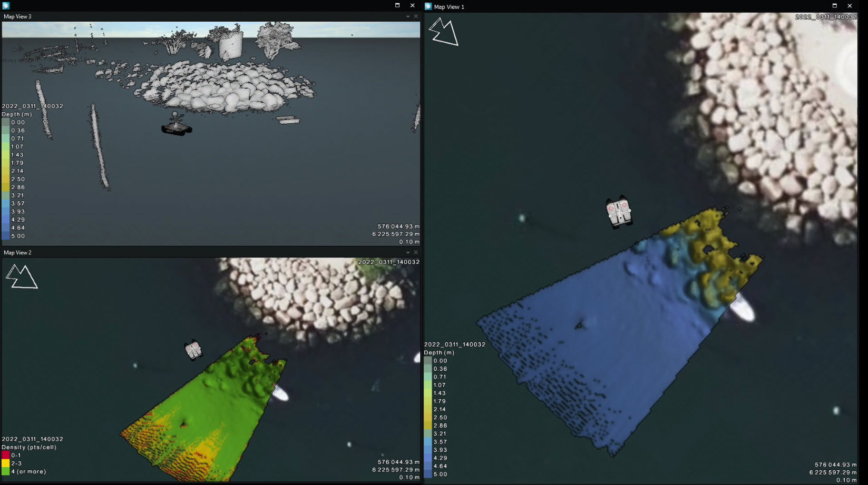This screenshot has width=868, height=485.
Task: Click the application icon in the main title bar
Action: pos(6,5)
